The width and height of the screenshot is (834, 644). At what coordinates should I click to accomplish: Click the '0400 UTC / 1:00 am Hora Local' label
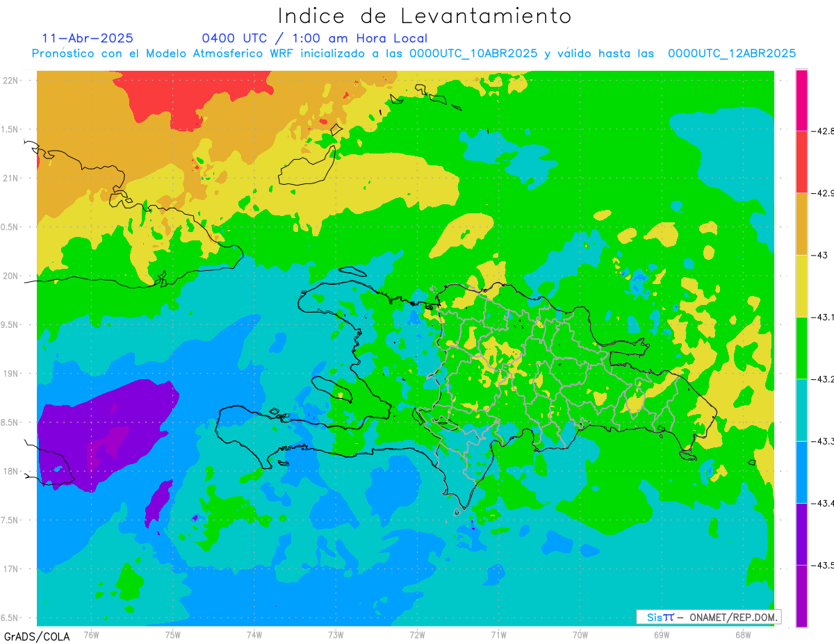(315, 38)
